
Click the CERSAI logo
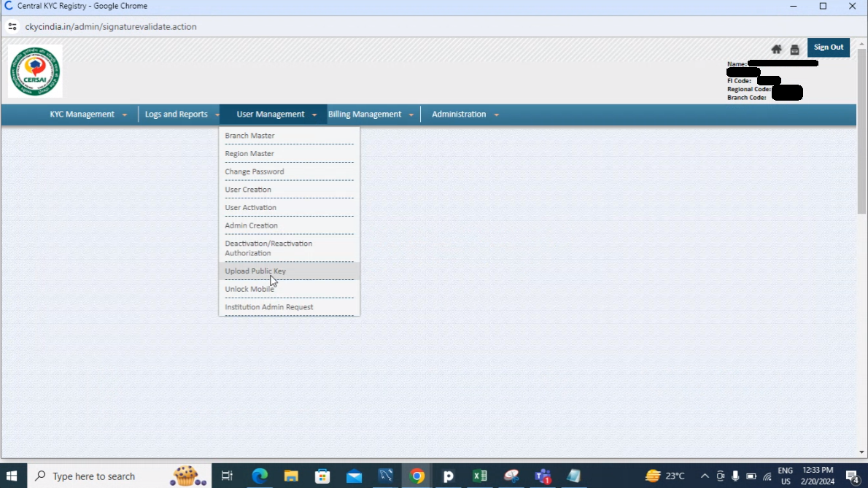(x=35, y=71)
